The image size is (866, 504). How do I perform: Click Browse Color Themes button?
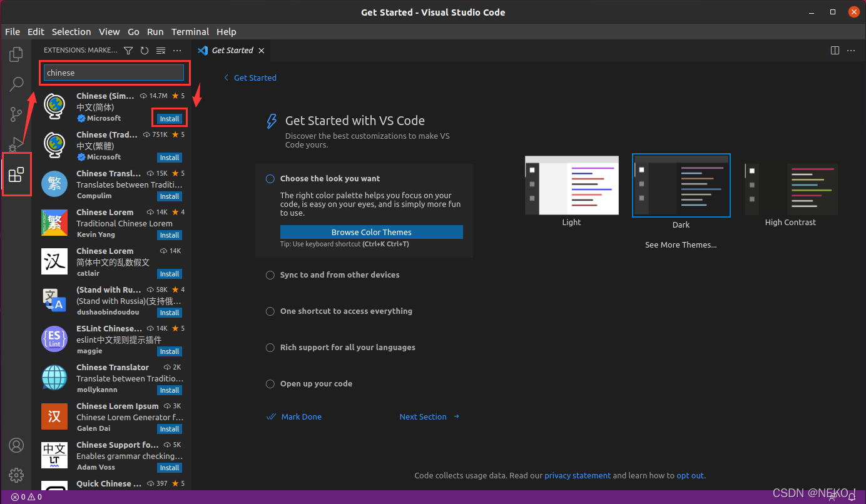click(x=372, y=232)
